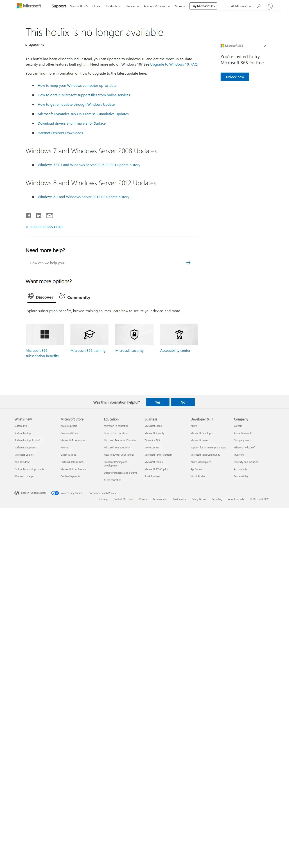Open Microsoft Dynamics 365 On-Premise Cumulative Updates
Viewport: 289px width, 868px height.
[83, 114]
